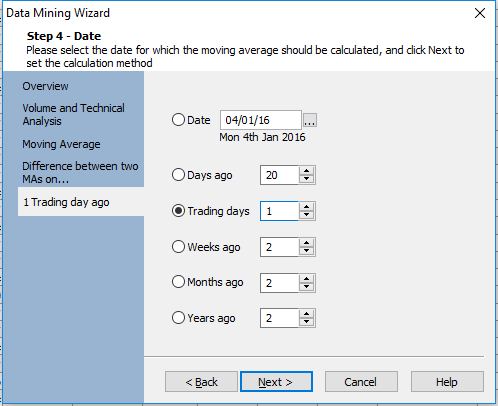Choose the Days ago radio button
The width and height of the screenshot is (498, 406).
coord(178,175)
